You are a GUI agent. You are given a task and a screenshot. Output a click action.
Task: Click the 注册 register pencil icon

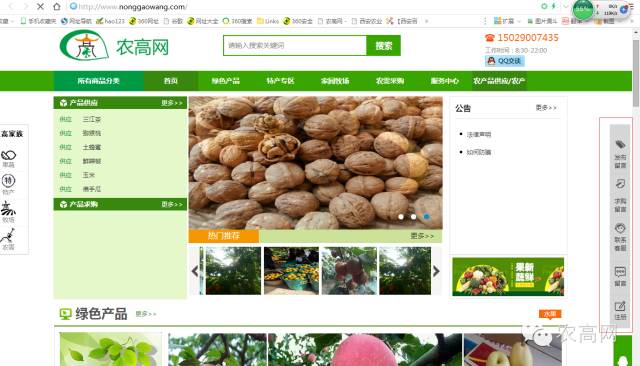pos(620,306)
